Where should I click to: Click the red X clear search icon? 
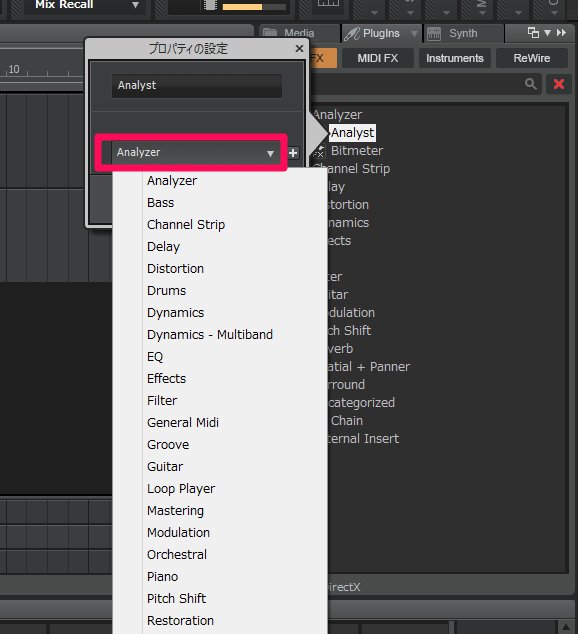[559, 84]
